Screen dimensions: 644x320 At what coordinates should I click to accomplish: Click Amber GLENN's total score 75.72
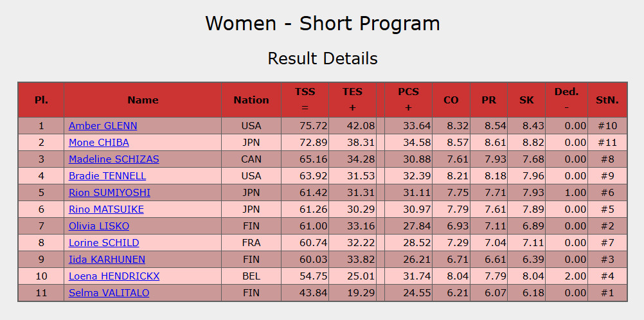click(314, 126)
